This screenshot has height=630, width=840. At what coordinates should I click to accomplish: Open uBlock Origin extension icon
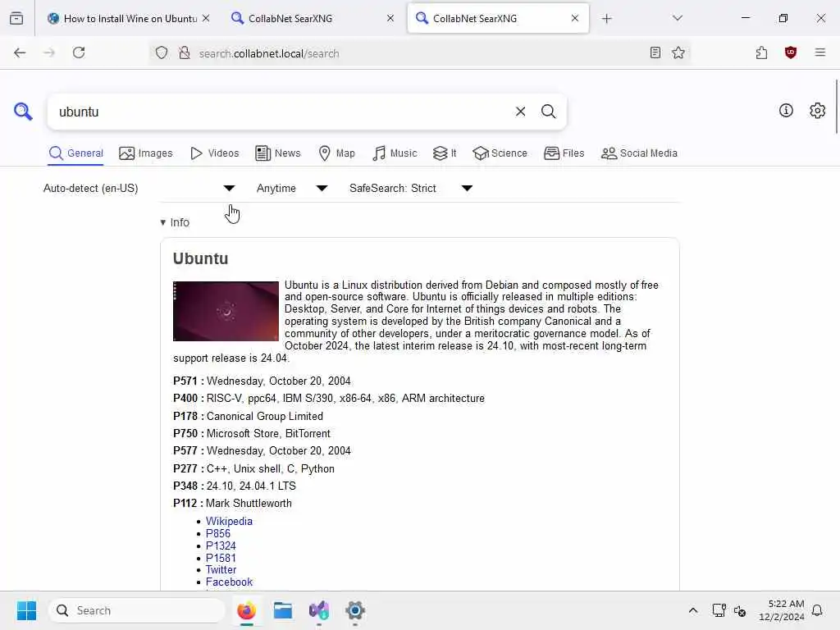tap(790, 52)
